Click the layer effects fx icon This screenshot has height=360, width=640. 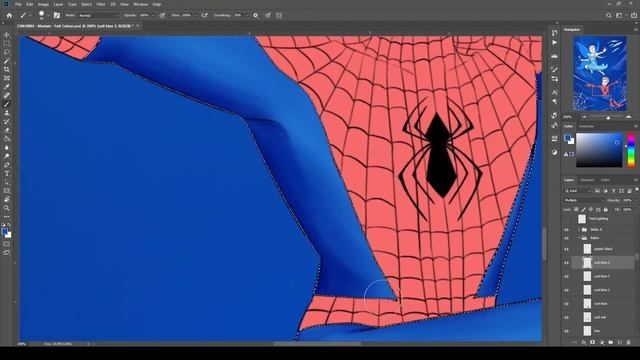click(x=584, y=342)
